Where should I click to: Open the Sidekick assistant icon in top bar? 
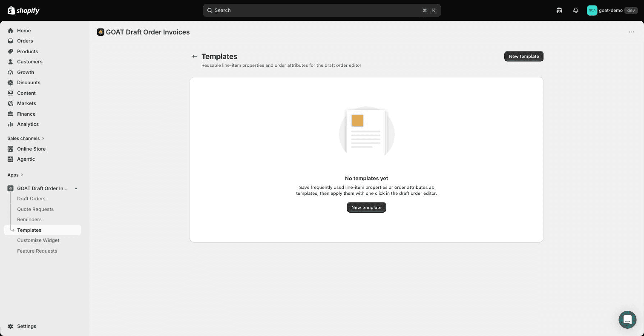[x=559, y=10]
